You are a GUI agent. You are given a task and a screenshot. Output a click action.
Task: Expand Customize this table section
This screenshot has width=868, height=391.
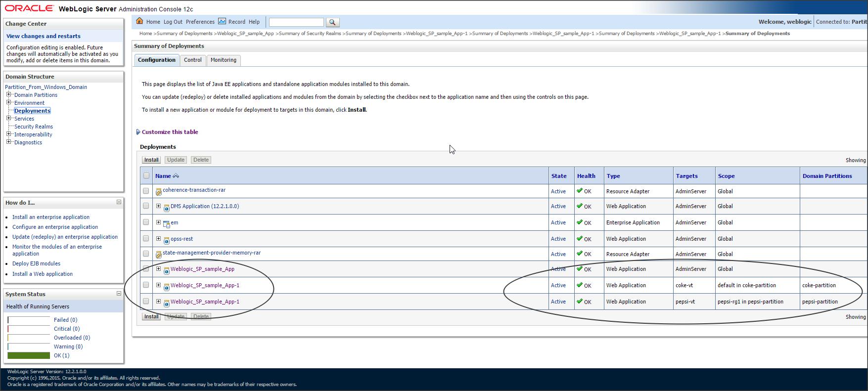(x=138, y=132)
